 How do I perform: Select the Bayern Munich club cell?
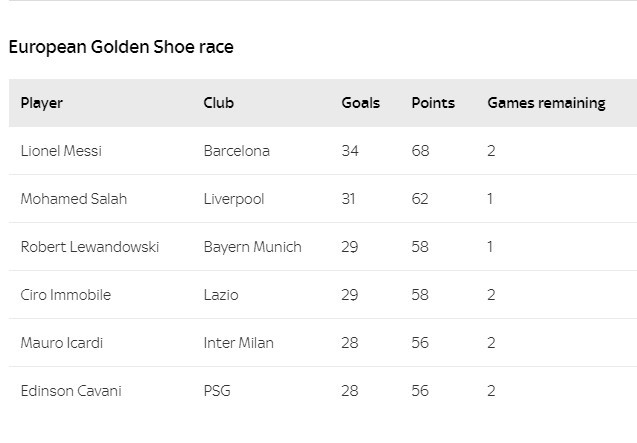click(x=252, y=247)
